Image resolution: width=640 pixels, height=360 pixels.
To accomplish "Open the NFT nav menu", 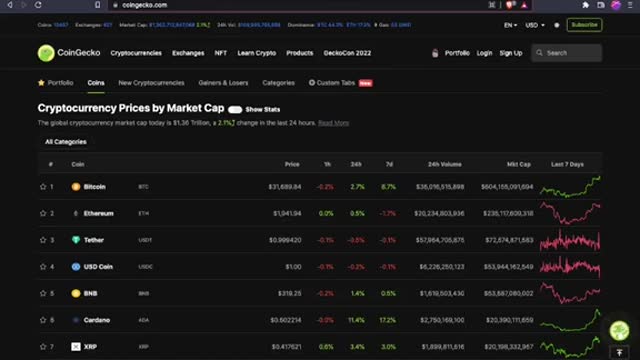I will pyautogui.click(x=221, y=53).
